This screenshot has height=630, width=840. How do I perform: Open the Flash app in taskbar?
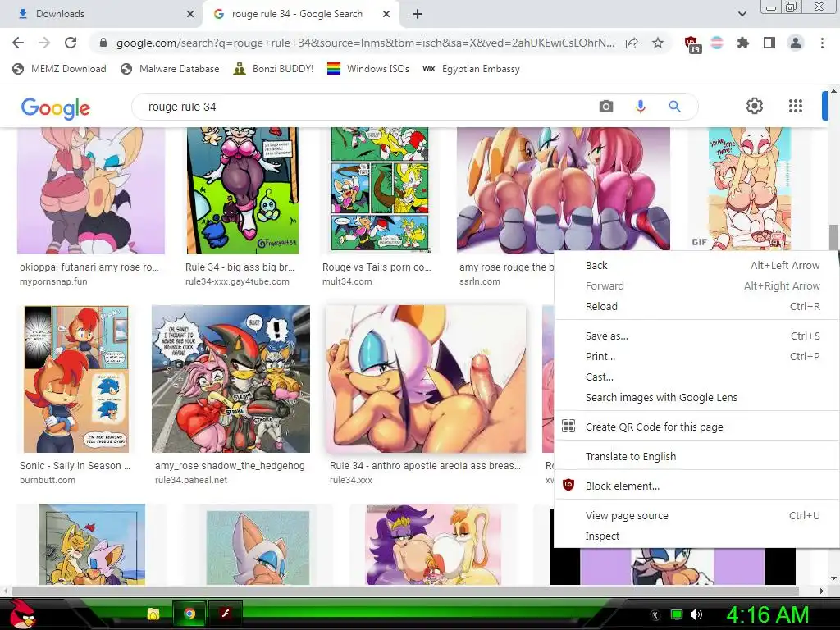[x=226, y=614]
